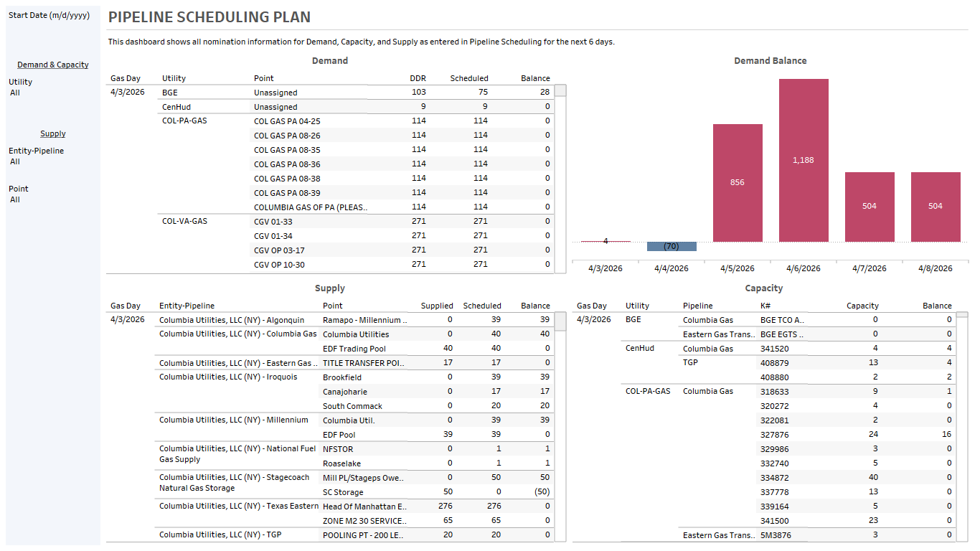
Task: Select the COL-VA-GAS utility in Demand table
Action: point(184,221)
